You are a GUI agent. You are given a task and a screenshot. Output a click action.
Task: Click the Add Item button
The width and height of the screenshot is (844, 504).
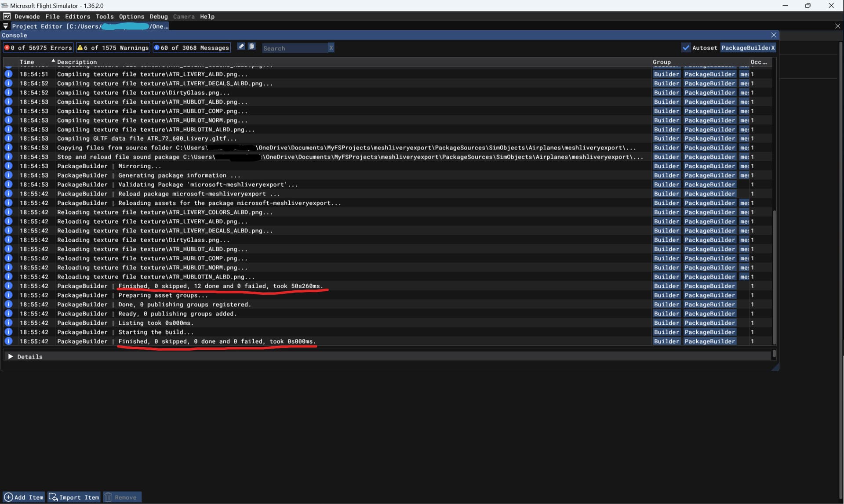(24, 497)
